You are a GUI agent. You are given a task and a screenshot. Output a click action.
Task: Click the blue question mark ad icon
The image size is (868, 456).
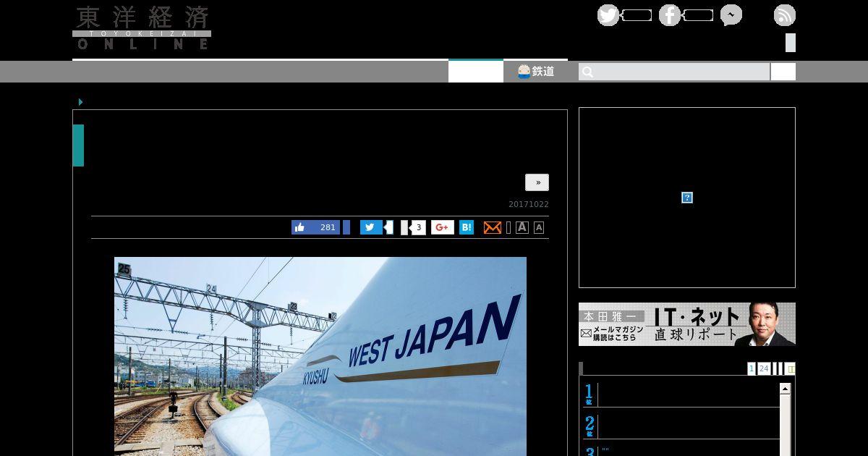687,198
